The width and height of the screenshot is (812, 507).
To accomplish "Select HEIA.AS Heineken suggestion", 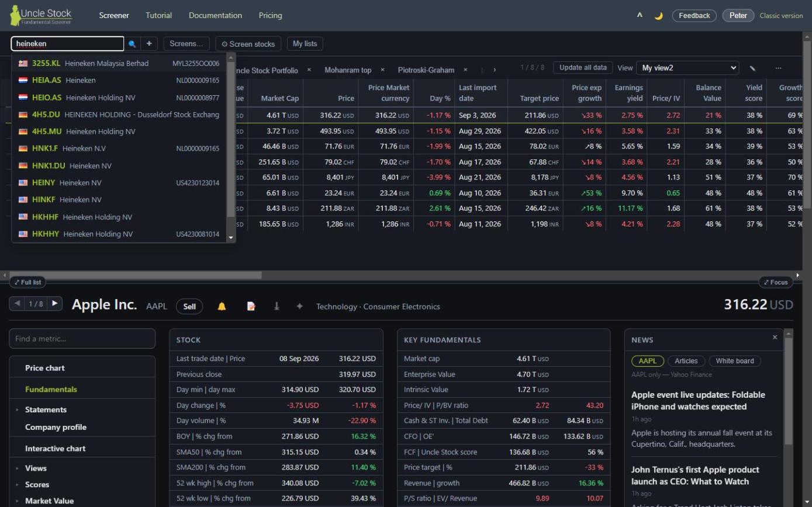I will tap(119, 81).
